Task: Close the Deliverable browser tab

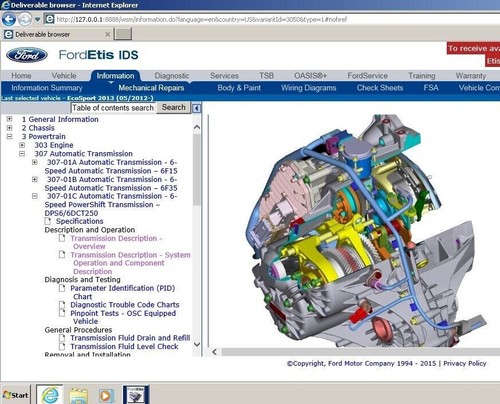Action: point(107,34)
